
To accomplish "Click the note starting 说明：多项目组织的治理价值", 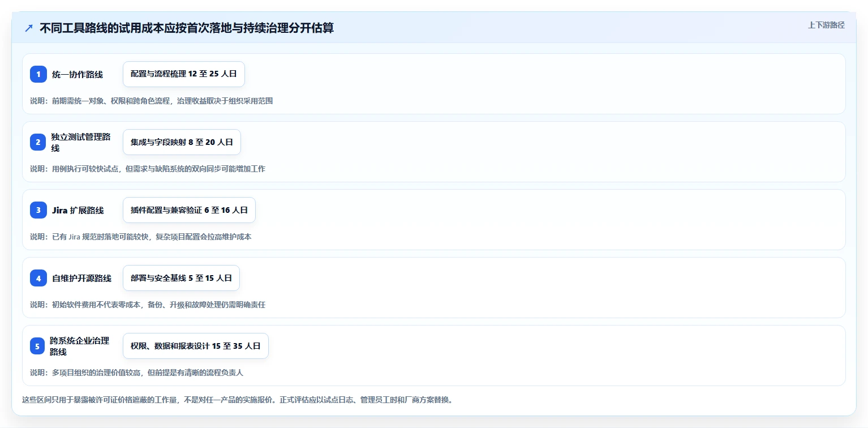I will (137, 373).
